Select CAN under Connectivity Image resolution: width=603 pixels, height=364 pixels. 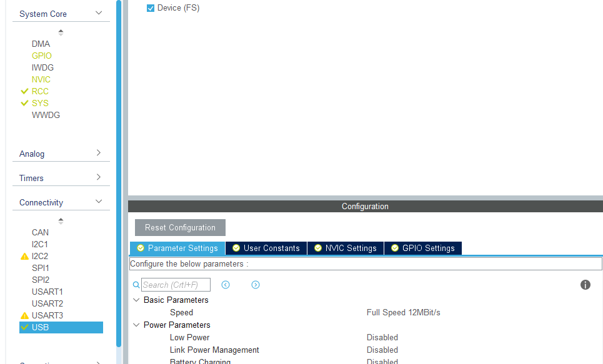[40, 232]
